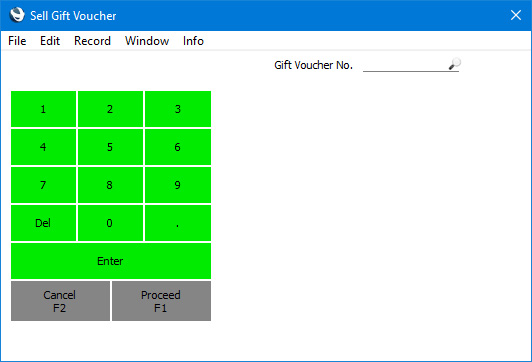The image size is (532, 362).
Task: Click the Del key on keypad
Action: click(x=43, y=223)
